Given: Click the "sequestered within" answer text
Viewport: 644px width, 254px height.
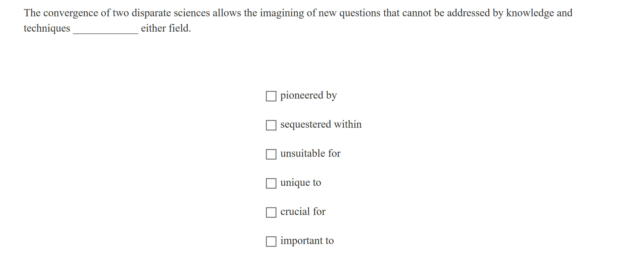Looking at the screenshot, I should pyautogui.click(x=321, y=124).
